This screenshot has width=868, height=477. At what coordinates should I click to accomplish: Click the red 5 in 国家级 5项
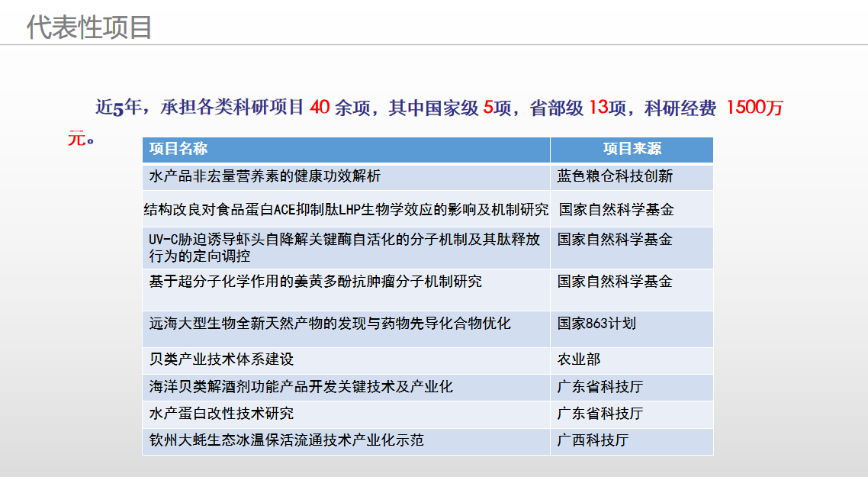[x=487, y=107]
